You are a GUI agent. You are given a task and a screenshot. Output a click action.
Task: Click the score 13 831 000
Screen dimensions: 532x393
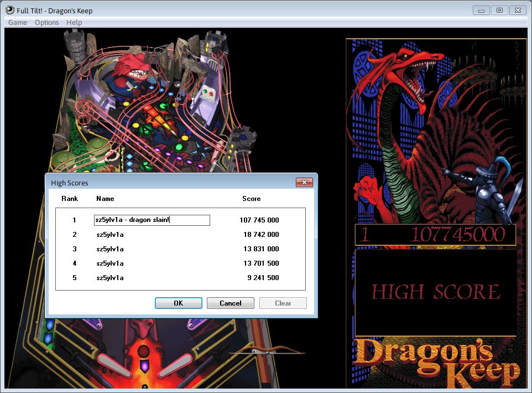click(261, 249)
